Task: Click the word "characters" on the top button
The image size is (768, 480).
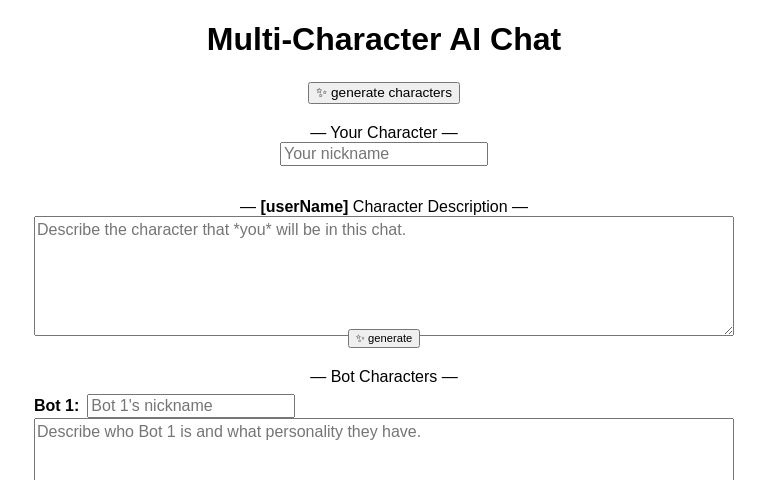Action: [418, 93]
